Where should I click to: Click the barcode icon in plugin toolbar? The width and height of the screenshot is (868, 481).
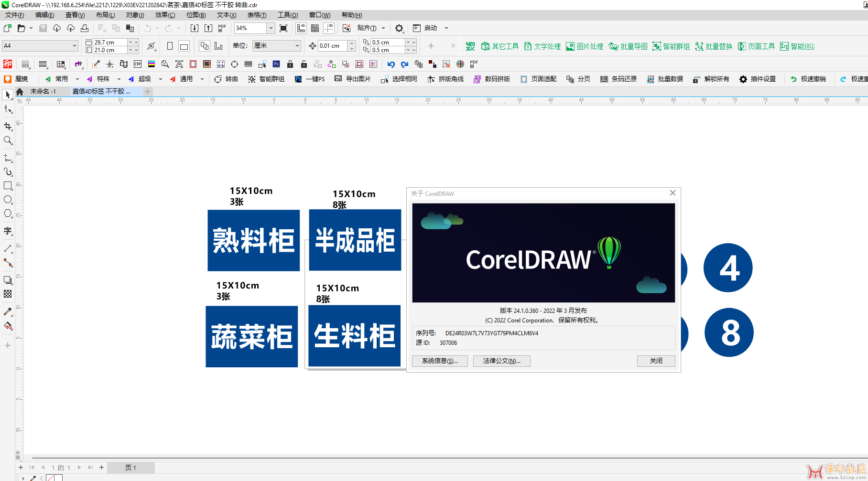[x=248, y=64]
